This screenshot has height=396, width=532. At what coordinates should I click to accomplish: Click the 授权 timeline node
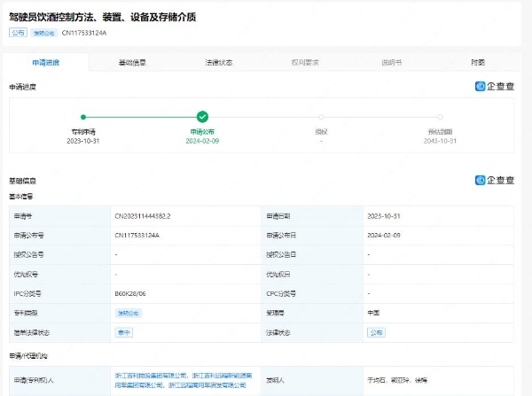[321, 117]
